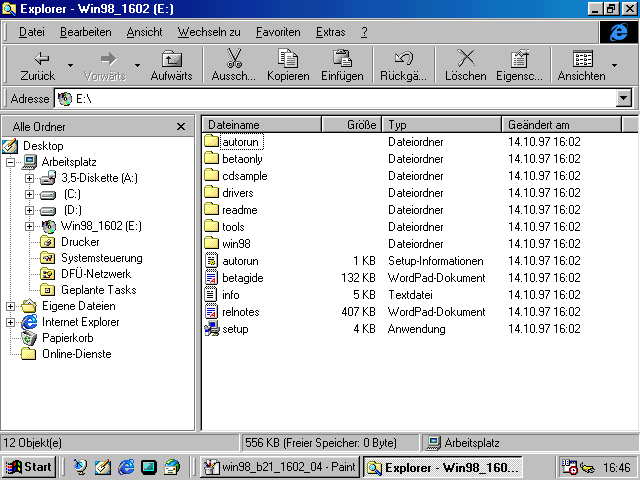Undo with the Rückgängig icon
The height and width of the screenshot is (480, 640).
pyautogui.click(x=403, y=65)
